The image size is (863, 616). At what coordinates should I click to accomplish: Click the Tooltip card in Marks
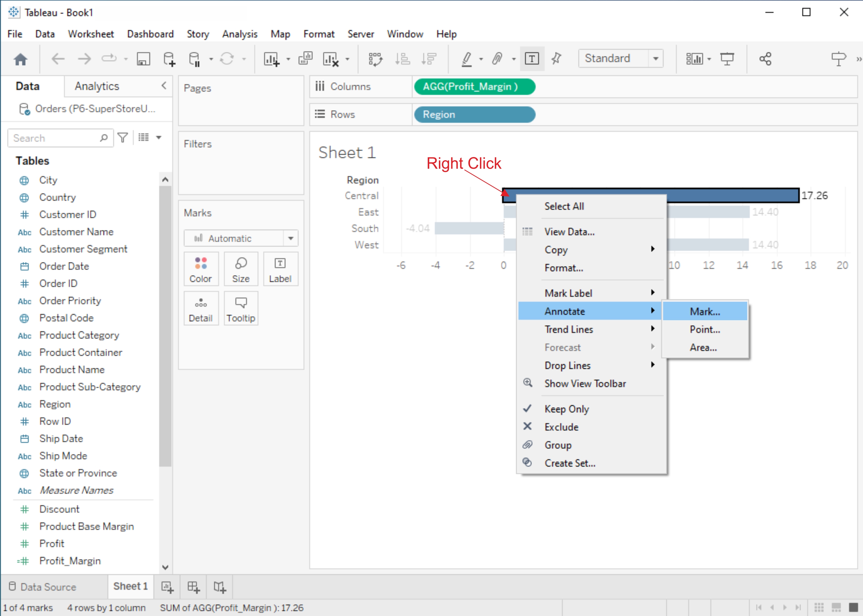point(241,309)
